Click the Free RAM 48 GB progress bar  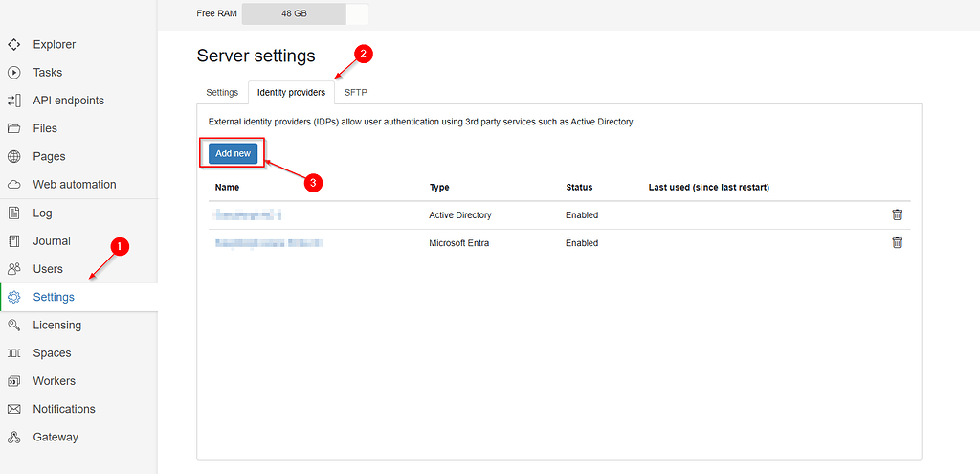305,13
